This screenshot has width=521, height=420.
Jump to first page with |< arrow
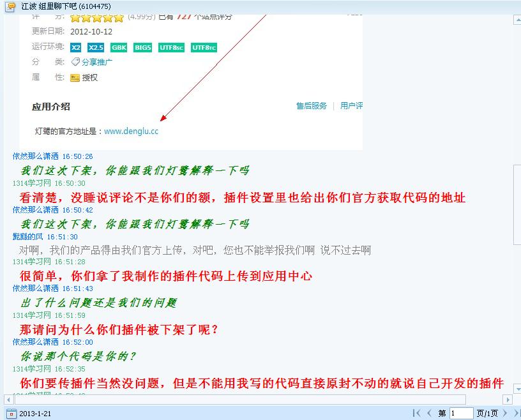pyautogui.click(x=416, y=412)
